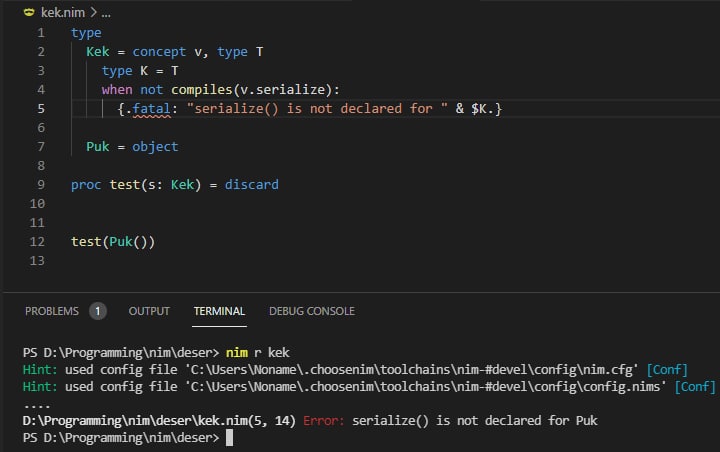Image resolution: width=720 pixels, height=452 pixels.
Task: Click the config.nims path in second Hint
Action: (426, 386)
